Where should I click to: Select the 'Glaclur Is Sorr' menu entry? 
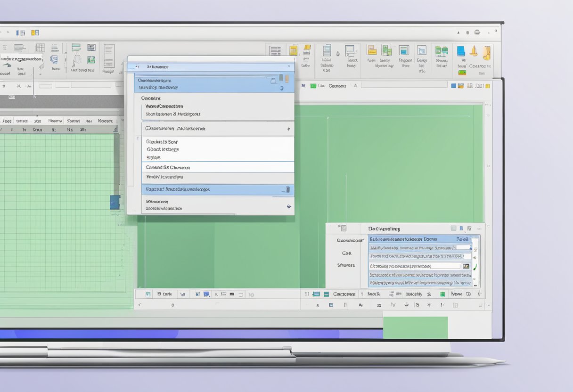click(x=162, y=141)
